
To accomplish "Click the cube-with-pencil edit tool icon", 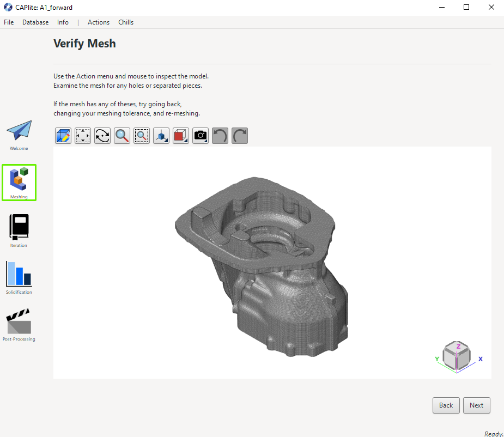I will coord(63,136).
